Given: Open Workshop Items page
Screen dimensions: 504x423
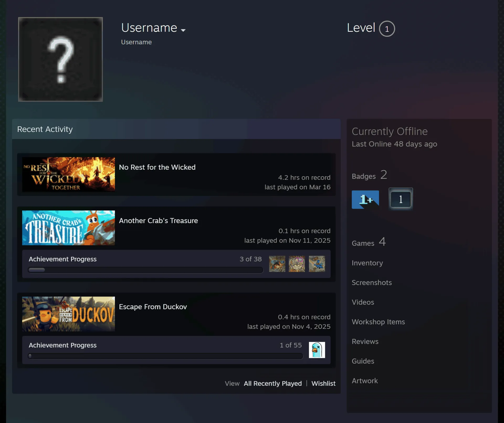Looking at the screenshot, I should click(x=378, y=322).
